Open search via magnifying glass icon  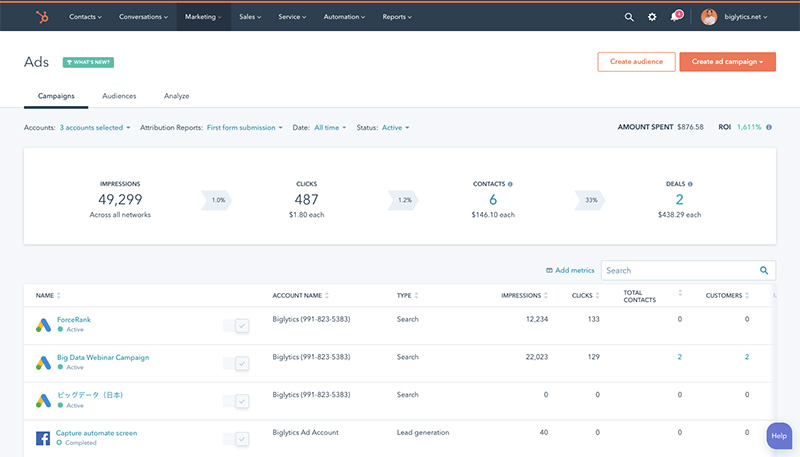coord(629,17)
